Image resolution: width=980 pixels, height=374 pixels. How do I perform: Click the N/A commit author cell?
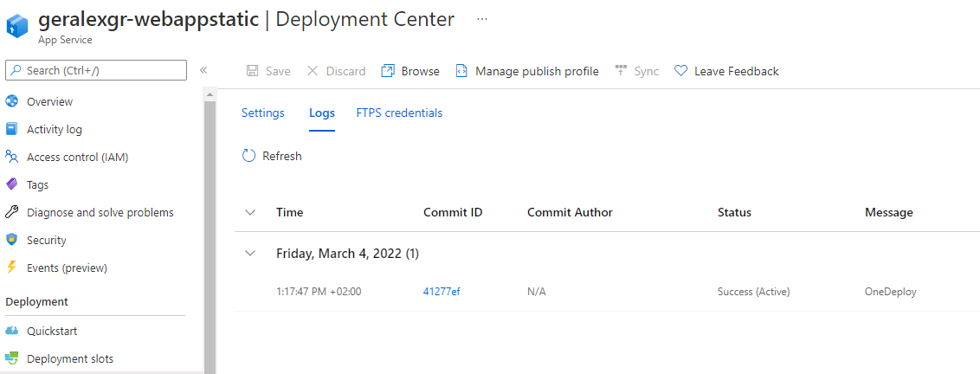coord(537,292)
